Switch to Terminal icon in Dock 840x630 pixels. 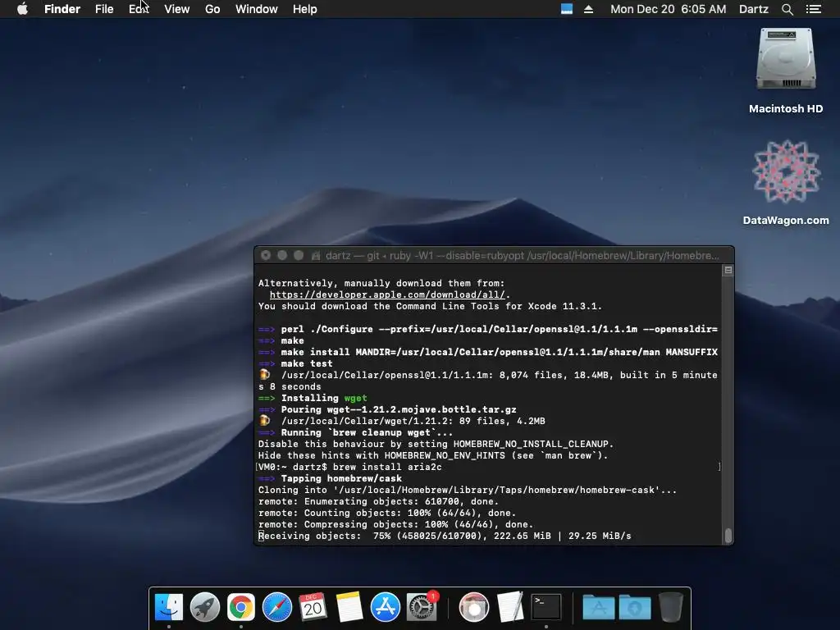point(546,607)
